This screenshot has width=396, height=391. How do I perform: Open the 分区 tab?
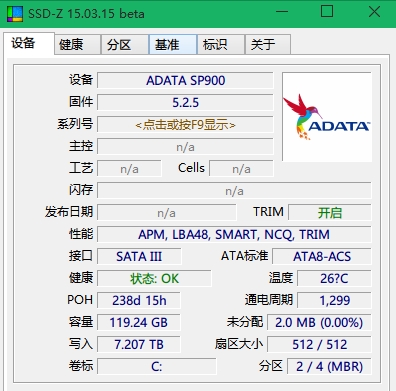[125, 44]
